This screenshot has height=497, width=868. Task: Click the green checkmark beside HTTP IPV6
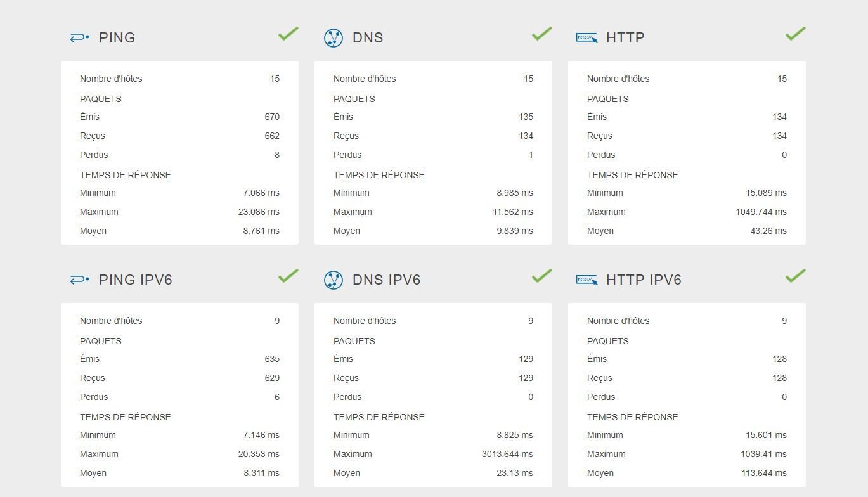[795, 276]
